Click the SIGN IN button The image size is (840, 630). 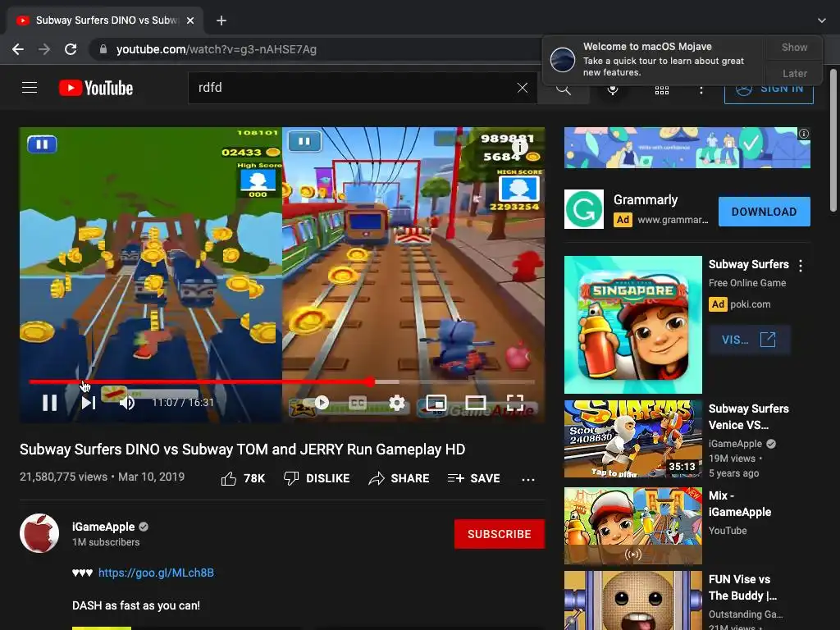(x=769, y=89)
